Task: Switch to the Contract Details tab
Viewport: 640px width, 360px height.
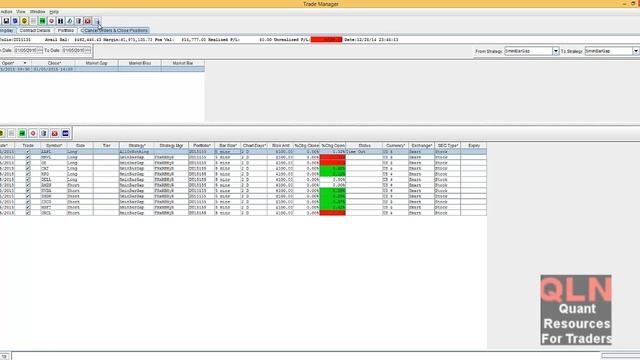Action: (35, 31)
